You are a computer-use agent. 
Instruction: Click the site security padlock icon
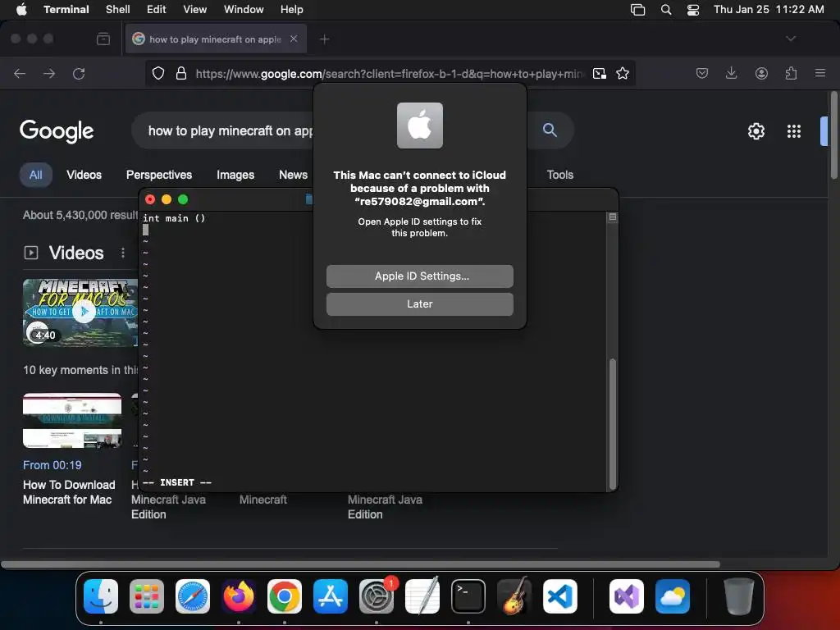tap(181, 73)
